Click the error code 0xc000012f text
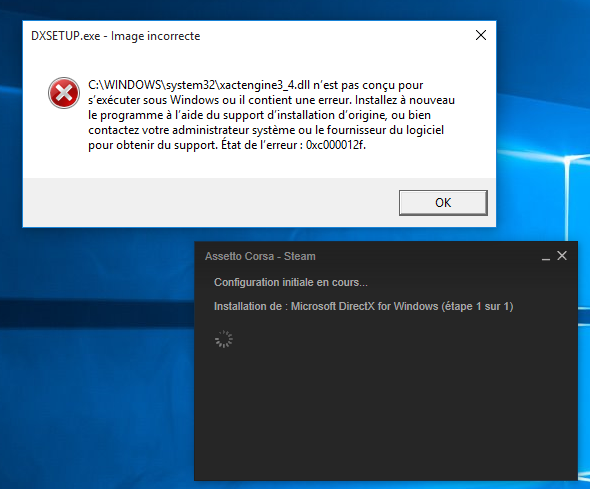590x489 pixels. pos(335,145)
